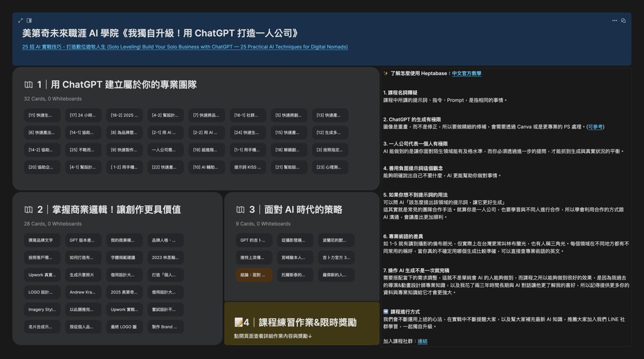644x359 pixels.
Task: Open card 撰寫品牌文字
Action: [x=42, y=240]
